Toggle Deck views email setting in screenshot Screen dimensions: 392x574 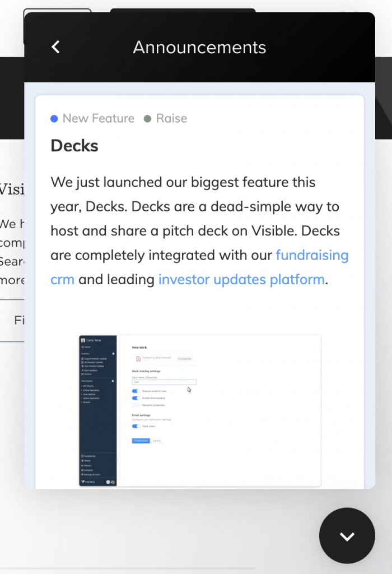click(136, 426)
